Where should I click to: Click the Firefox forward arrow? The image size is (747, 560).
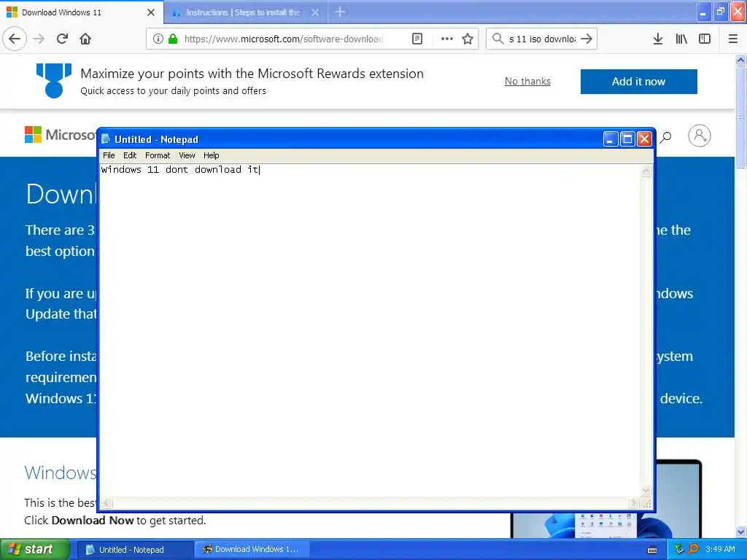click(39, 39)
